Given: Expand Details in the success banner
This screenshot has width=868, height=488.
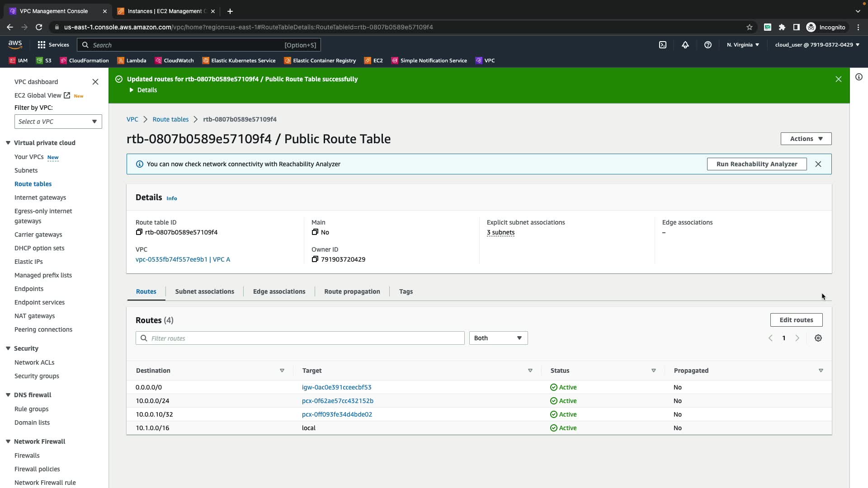Looking at the screenshot, I should coord(143,90).
